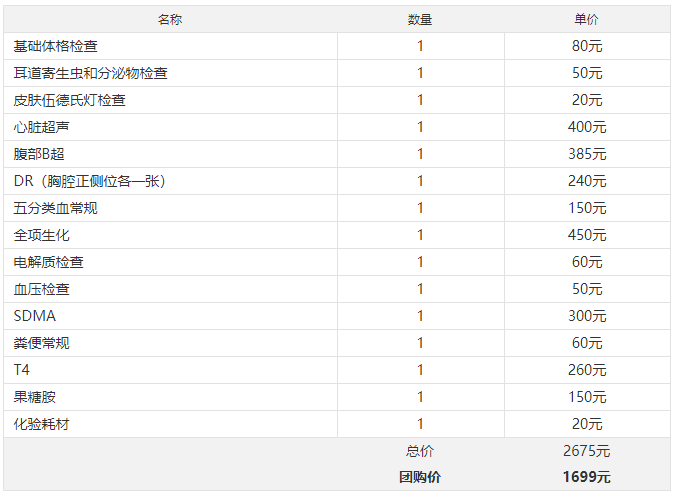The image size is (674, 495).
Task: Click the 450元 price for 全项生化
Action: pos(587,235)
